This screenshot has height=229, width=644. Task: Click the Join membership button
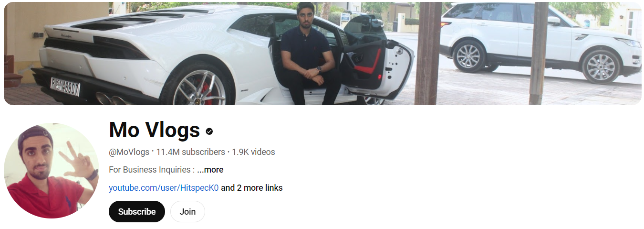pyautogui.click(x=187, y=211)
